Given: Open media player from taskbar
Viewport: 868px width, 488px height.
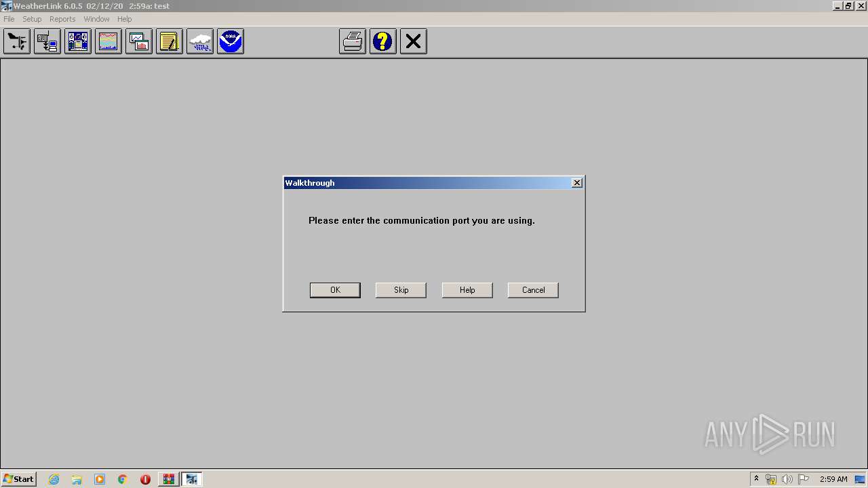Looking at the screenshot, I should (100, 479).
